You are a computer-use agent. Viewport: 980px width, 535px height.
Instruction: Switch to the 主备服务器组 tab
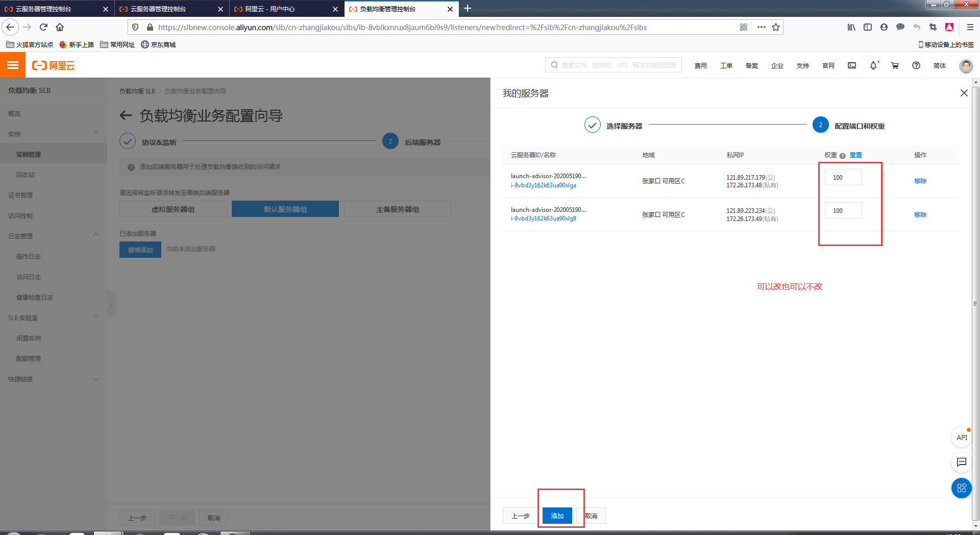click(397, 209)
